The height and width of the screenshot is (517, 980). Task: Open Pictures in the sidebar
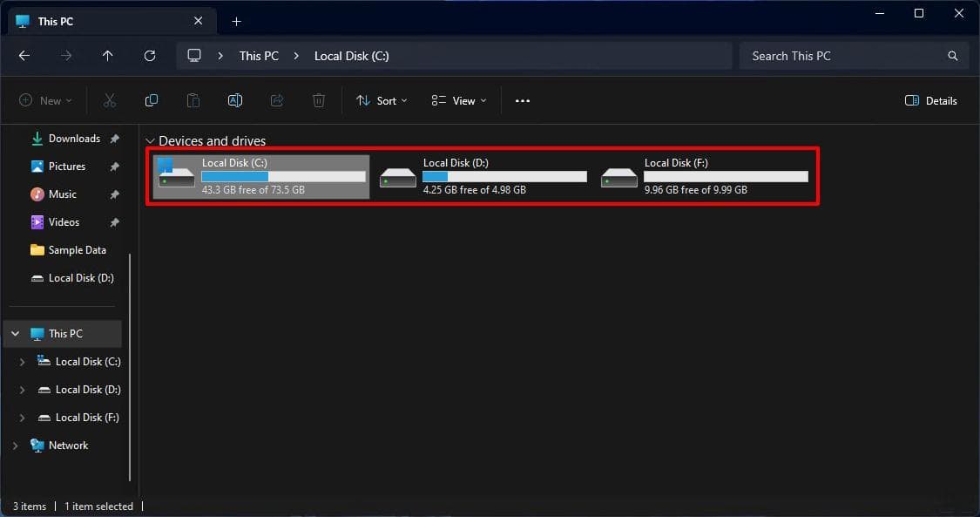click(x=65, y=167)
